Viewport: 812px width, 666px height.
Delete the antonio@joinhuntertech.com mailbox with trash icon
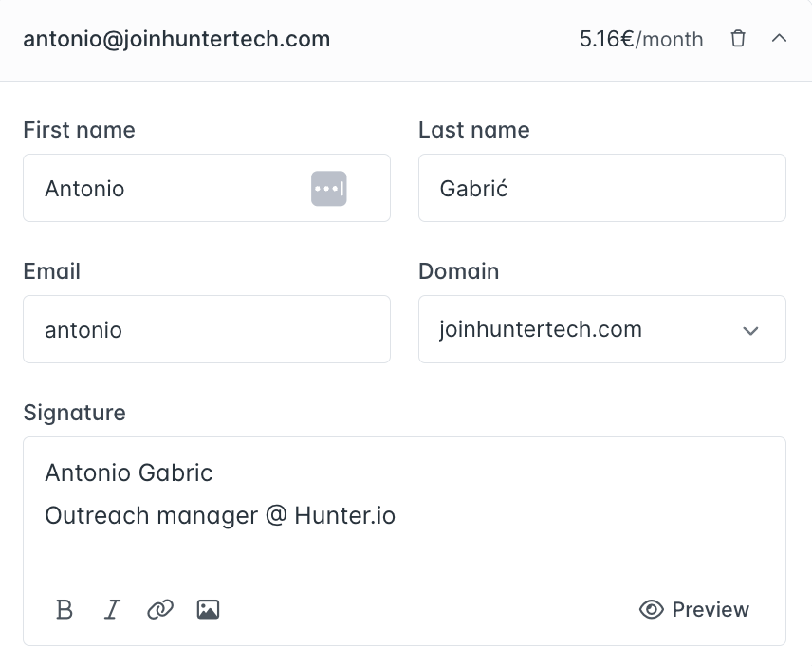point(738,39)
